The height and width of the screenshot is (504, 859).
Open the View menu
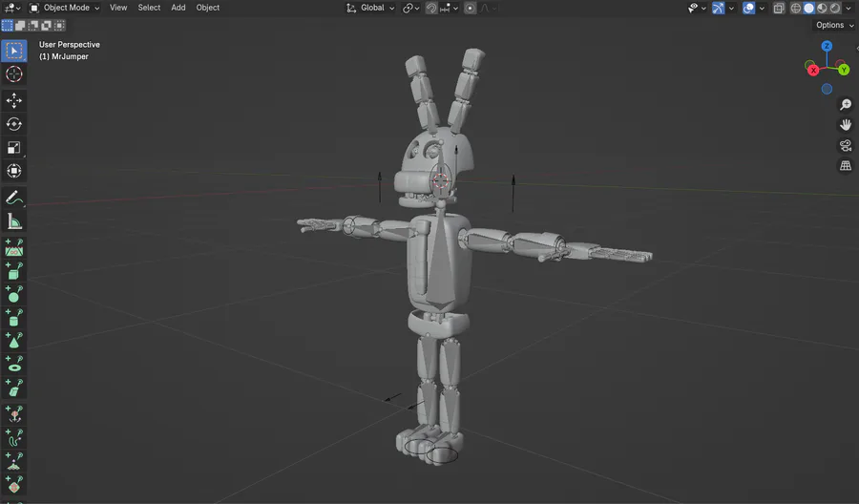coord(118,8)
